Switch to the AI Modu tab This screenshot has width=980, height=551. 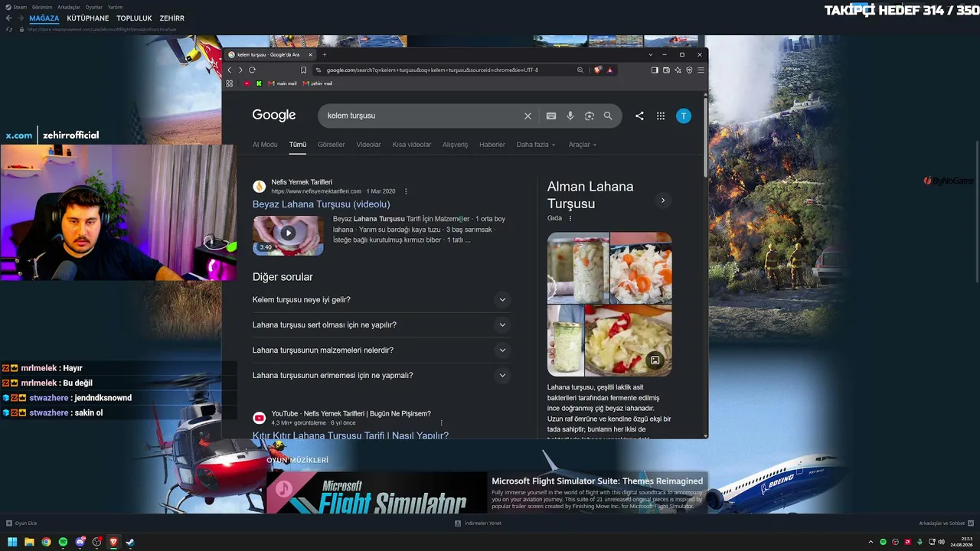pyautogui.click(x=265, y=145)
